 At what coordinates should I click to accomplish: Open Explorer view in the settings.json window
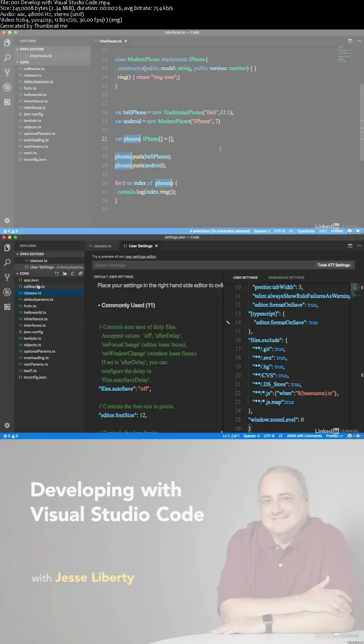click(x=7, y=248)
